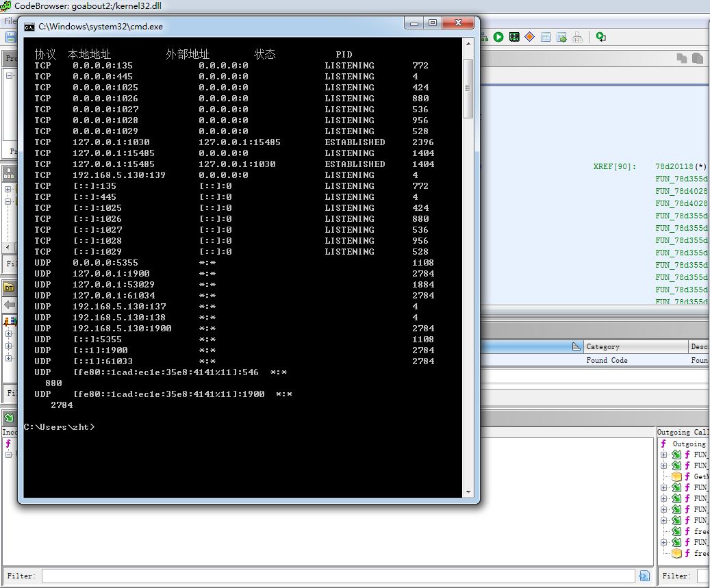
Task: Click the Symbol Tree left scroll arrow
Action: pos(8,247)
